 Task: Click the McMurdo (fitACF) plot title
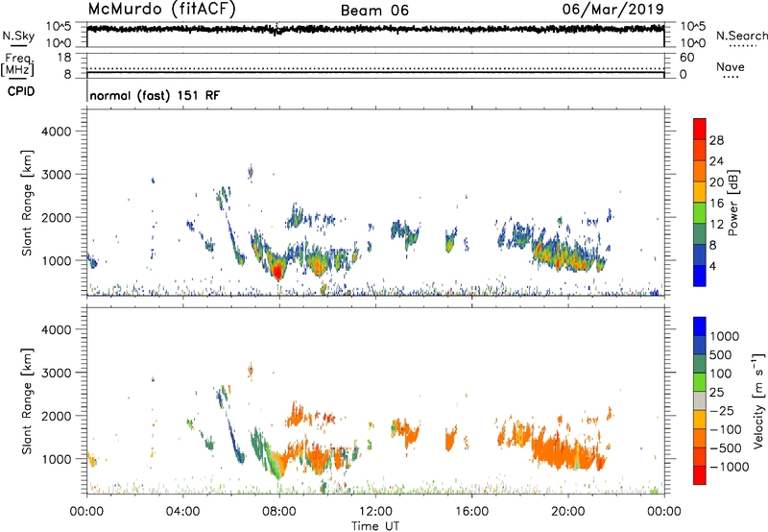162,9
